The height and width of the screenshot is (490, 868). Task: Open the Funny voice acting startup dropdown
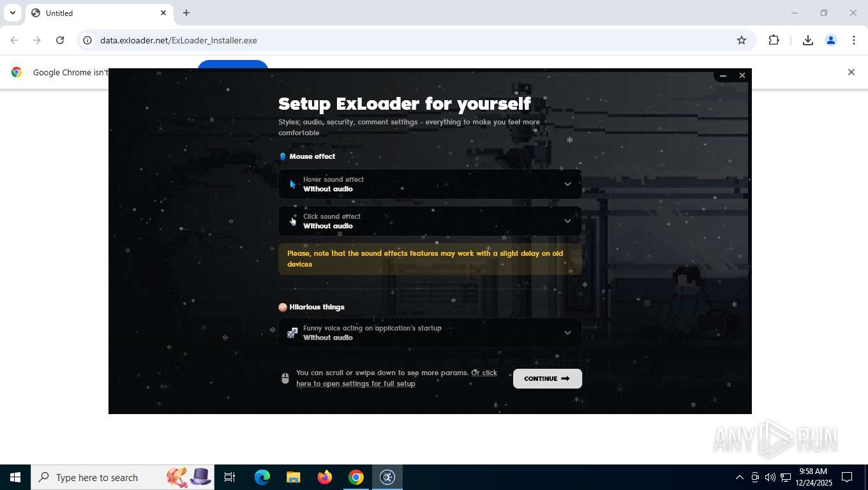[430, 332]
